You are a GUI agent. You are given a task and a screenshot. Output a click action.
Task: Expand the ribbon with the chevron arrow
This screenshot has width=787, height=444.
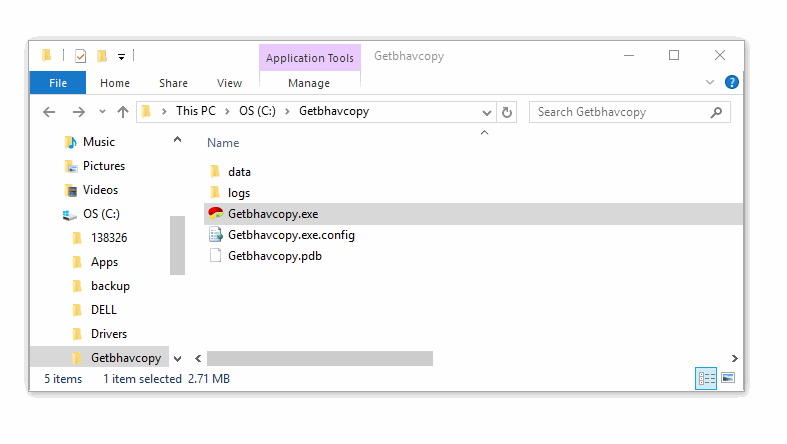[x=710, y=82]
